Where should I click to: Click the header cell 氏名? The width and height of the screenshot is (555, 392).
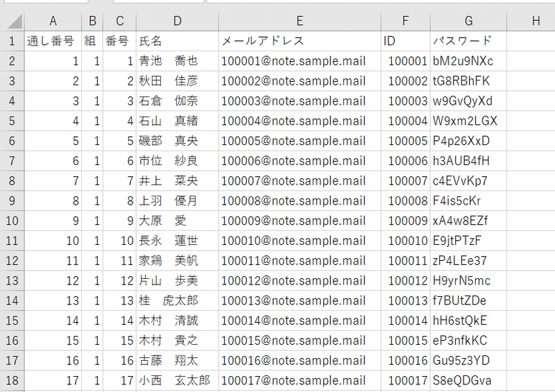pyautogui.click(x=178, y=41)
